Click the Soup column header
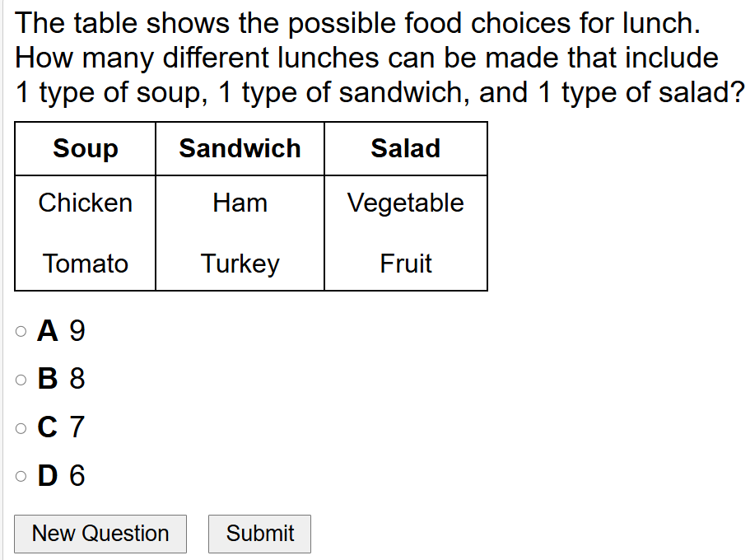 (86, 149)
